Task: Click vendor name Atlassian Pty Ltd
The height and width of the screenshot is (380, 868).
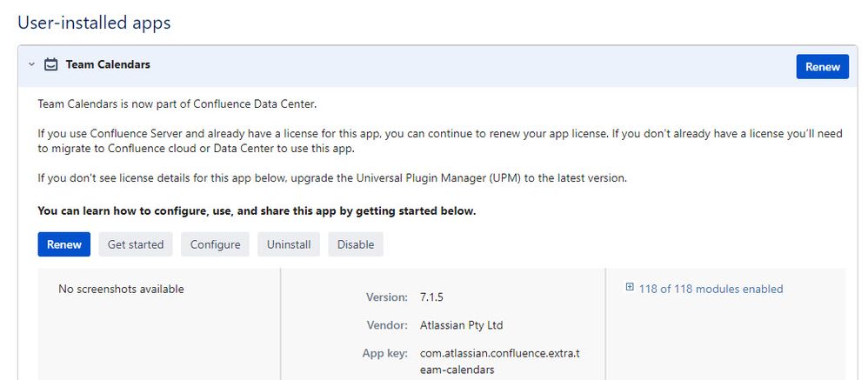Action: 462,325
